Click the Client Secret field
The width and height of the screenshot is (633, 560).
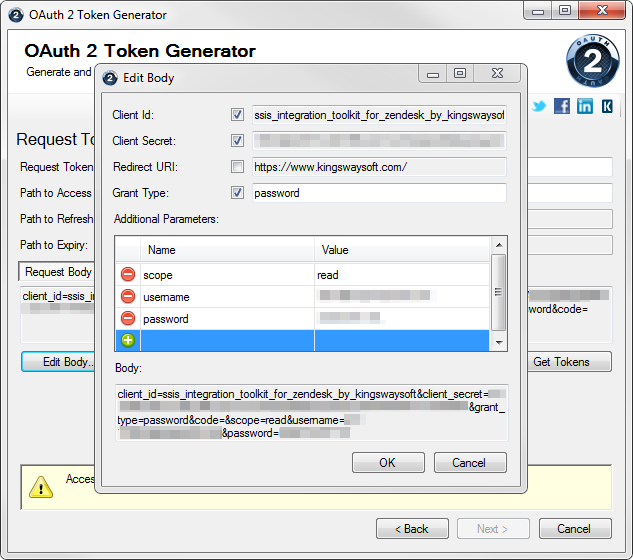coord(379,141)
